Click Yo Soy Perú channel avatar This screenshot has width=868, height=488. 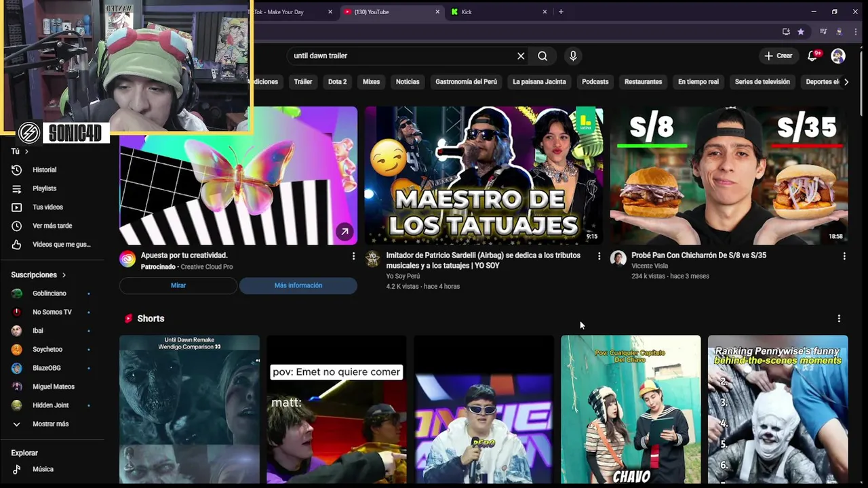(372, 258)
